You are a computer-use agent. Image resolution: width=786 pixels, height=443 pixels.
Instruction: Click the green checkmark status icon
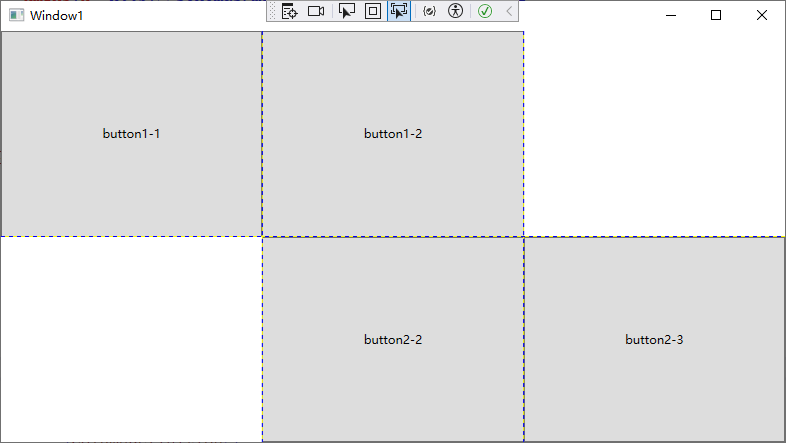(x=485, y=11)
